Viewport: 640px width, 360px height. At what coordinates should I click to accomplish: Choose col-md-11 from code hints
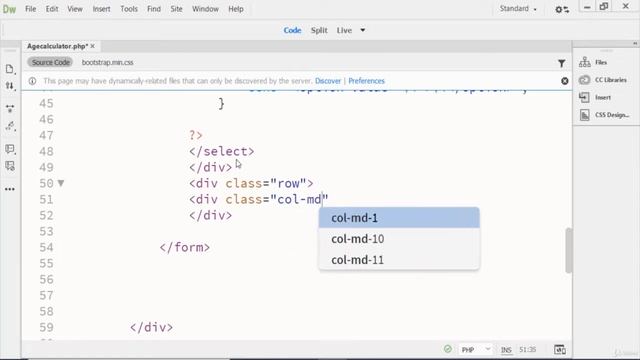pos(399,260)
